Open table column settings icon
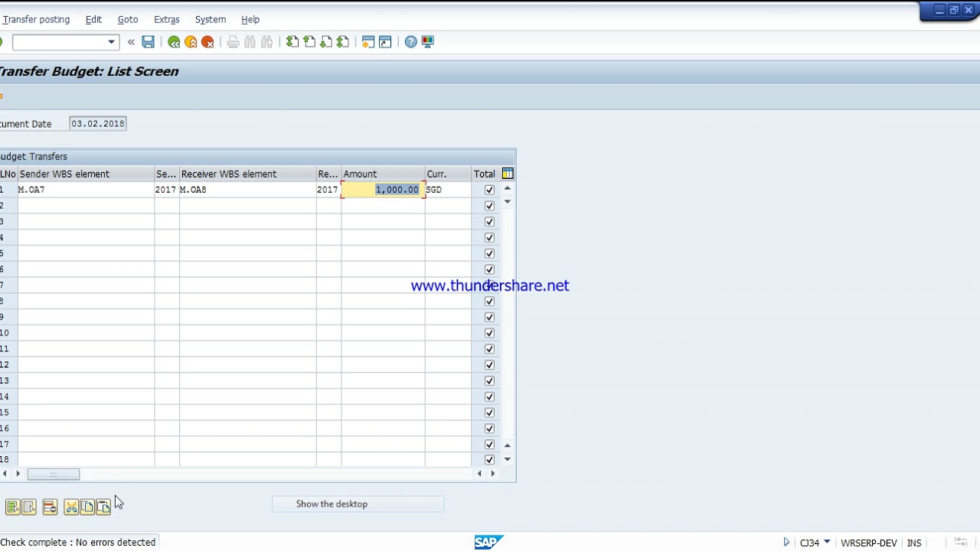Image resolution: width=980 pixels, height=551 pixels. coord(508,174)
